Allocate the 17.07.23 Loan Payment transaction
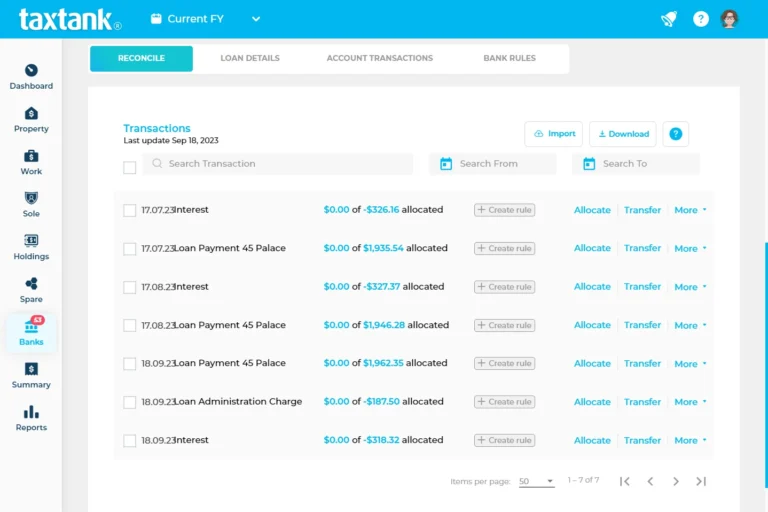The image size is (768, 512). (x=592, y=248)
